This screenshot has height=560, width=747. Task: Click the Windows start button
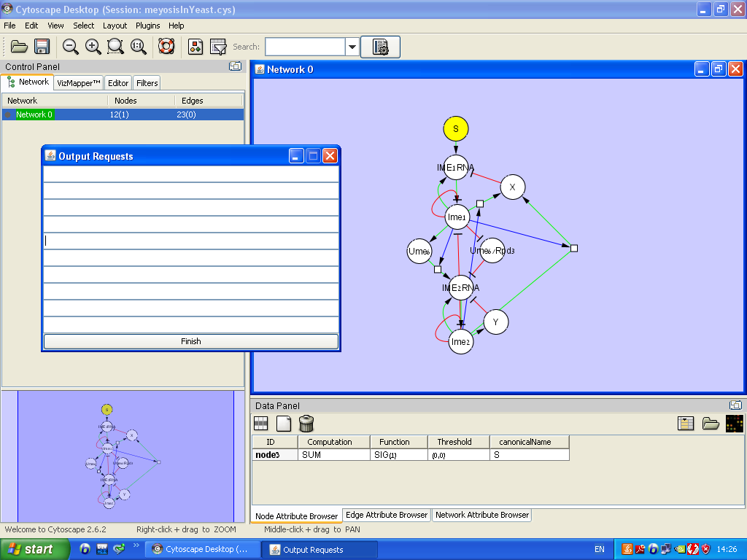pos(35,549)
